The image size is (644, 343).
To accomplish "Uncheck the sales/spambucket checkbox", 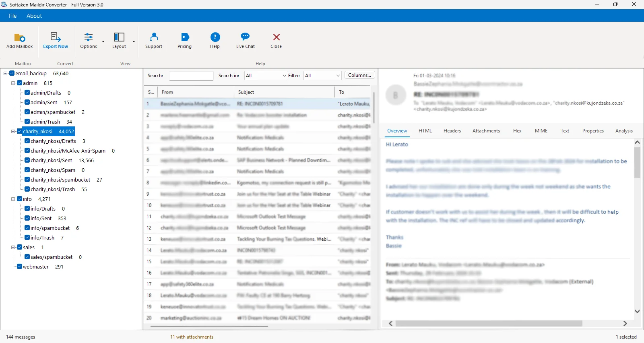I will point(27,257).
